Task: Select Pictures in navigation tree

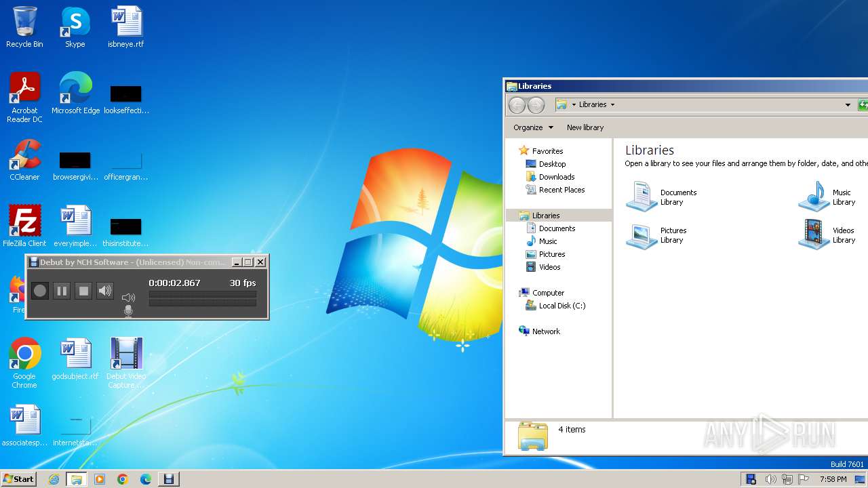Action: tap(546, 254)
